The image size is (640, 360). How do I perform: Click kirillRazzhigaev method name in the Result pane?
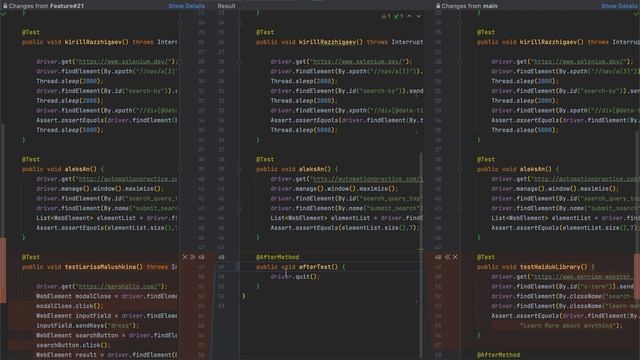click(327, 42)
